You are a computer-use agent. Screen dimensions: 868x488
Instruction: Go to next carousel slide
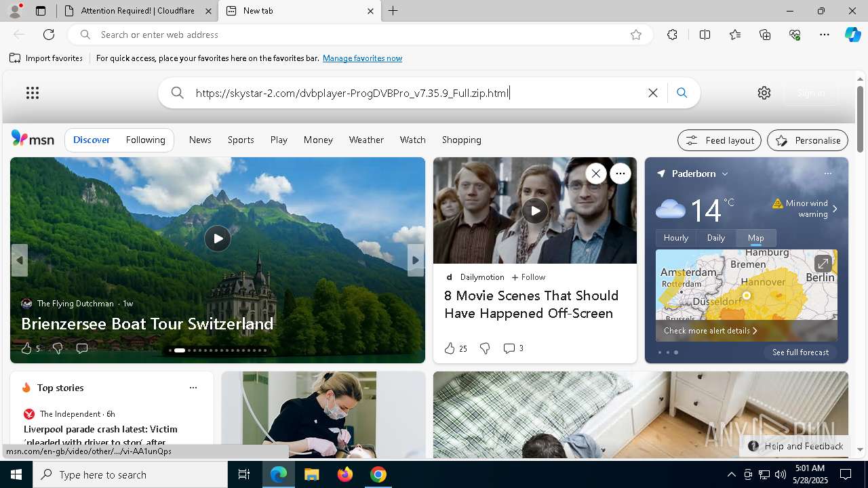tap(416, 260)
